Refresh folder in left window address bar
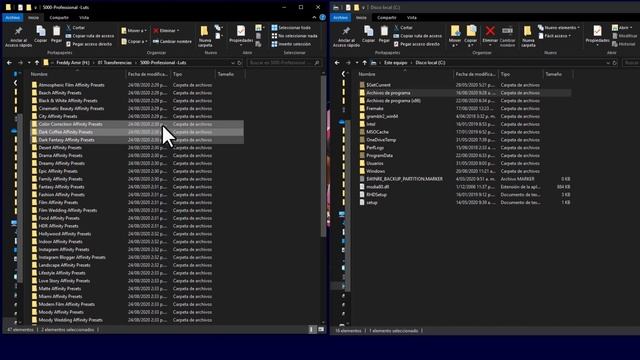This screenshot has height=360, width=640. (x=240, y=63)
